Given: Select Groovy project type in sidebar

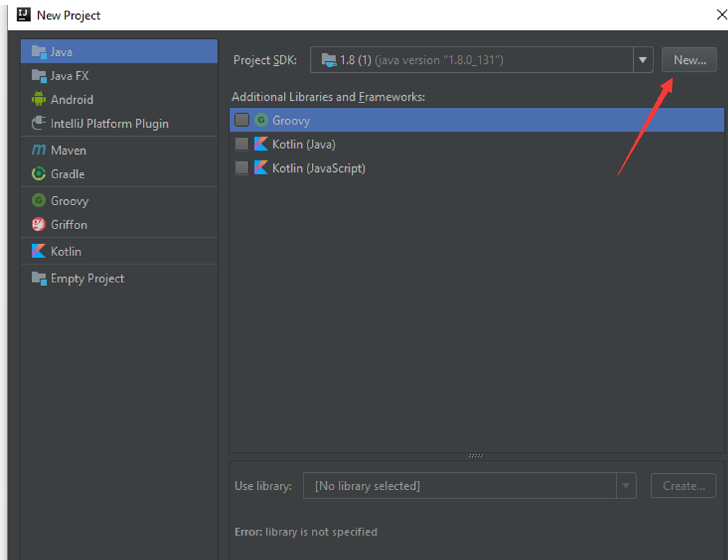Looking at the screenshot, I should (x=119, y=201).
